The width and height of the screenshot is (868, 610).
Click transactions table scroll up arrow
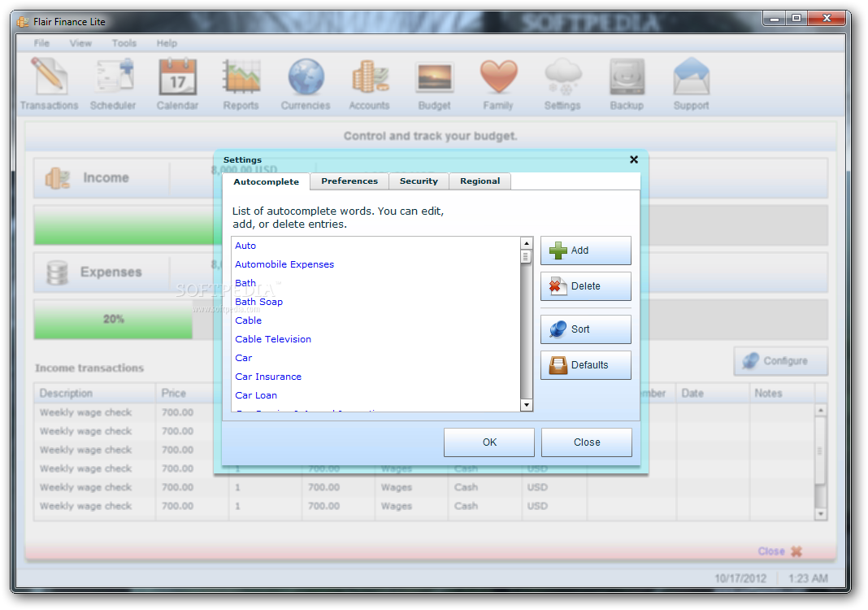tap(821, 411)
